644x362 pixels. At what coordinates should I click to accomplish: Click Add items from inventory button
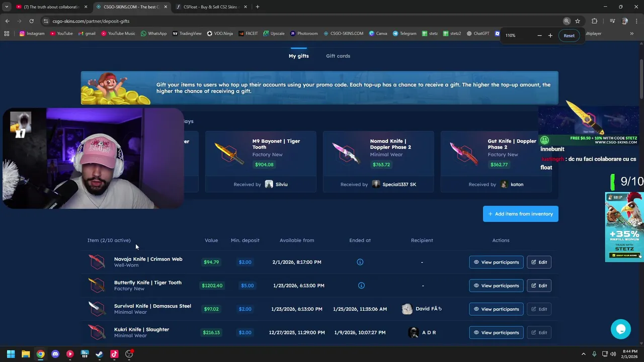pos(521,214)
